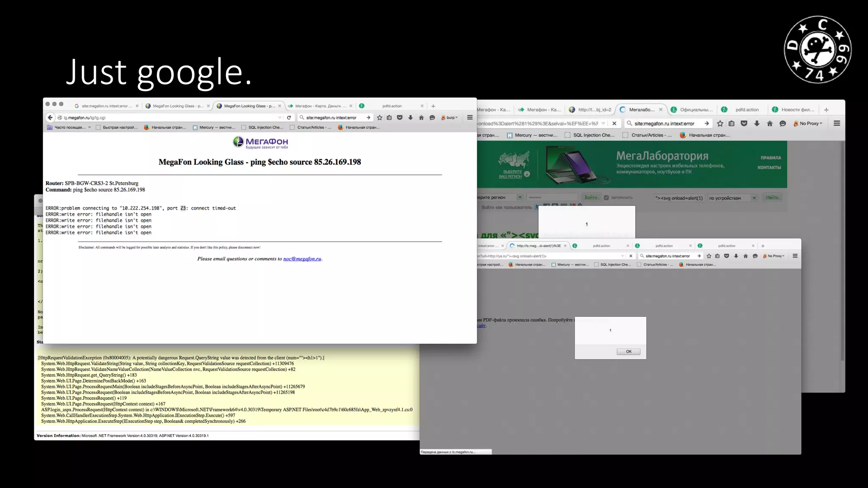Screen dimensions: 868x488
Task: Open hamburger menu in MegaLab window
Action: [x=837, y=123]
